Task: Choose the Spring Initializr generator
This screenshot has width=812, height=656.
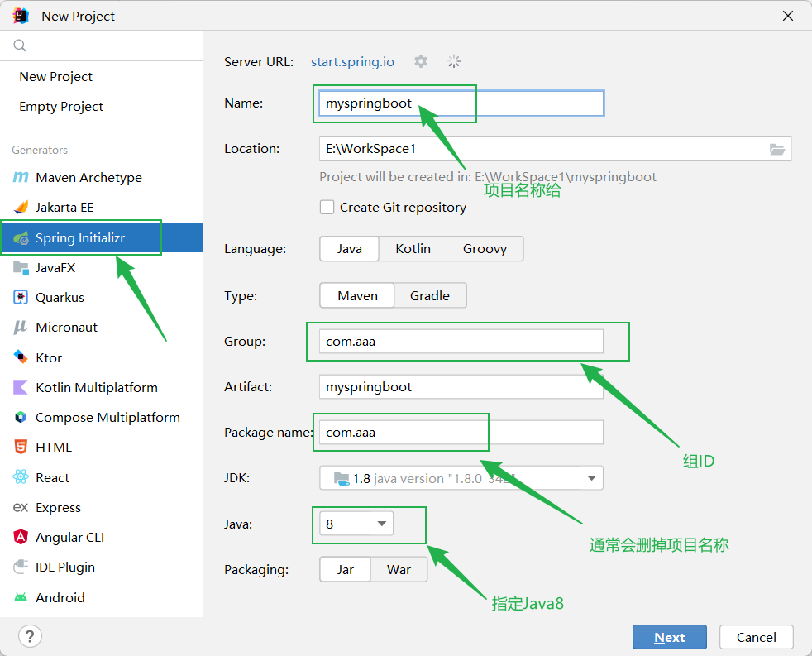Action: (x=102, y=238)
